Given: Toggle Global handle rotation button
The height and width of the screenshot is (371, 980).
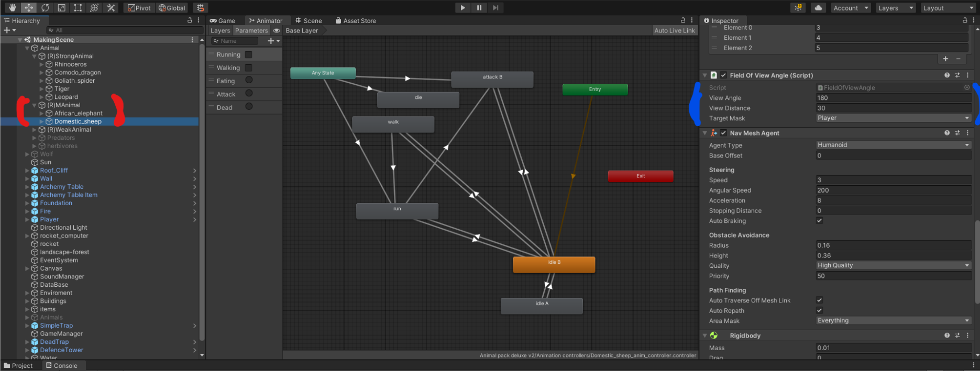Looking at the screenshot, I should (x=172, y=8).
